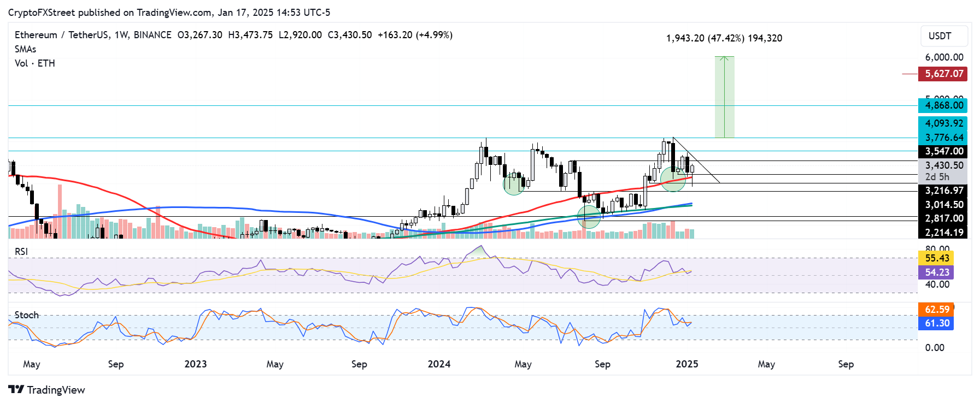Click the green circle near Sep 2024 low

point(589,217)
